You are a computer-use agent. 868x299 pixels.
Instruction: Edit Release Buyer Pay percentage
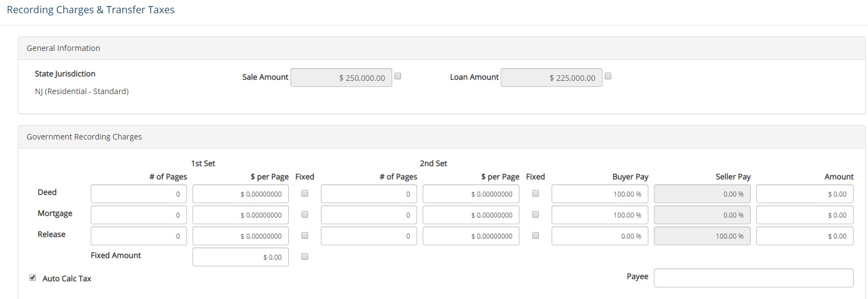[x=600, y=236]
